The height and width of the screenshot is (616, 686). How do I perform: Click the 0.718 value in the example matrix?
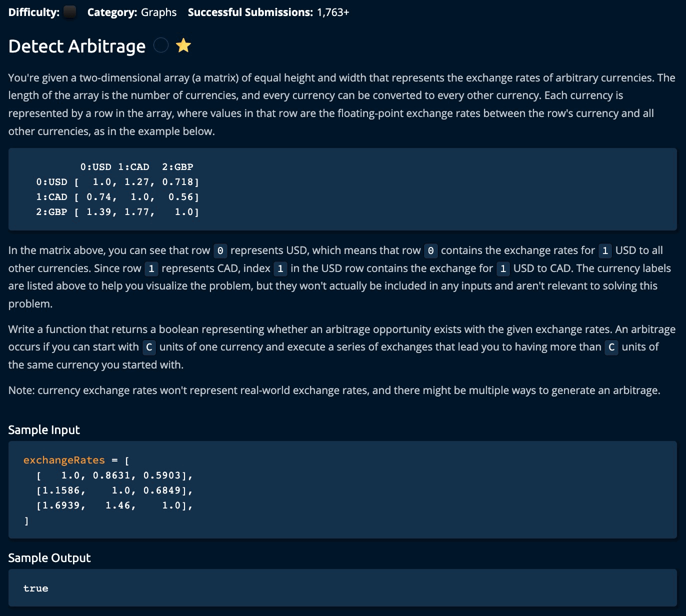click(x=177, y=182)
